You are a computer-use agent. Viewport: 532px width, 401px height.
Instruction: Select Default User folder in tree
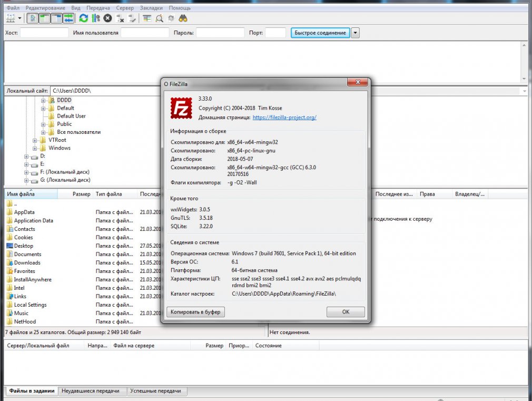coord(71,116)
